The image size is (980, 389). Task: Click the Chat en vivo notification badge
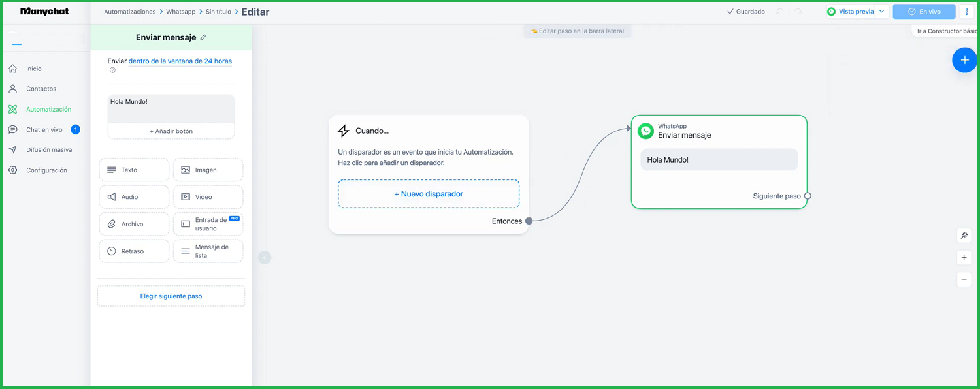(x=75, y=130)
